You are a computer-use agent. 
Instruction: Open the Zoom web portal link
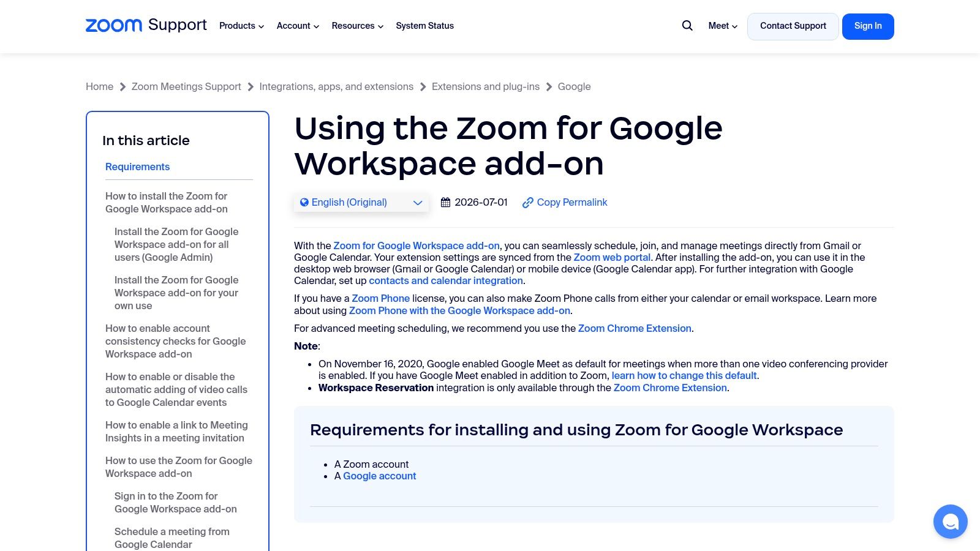point(612,257)
